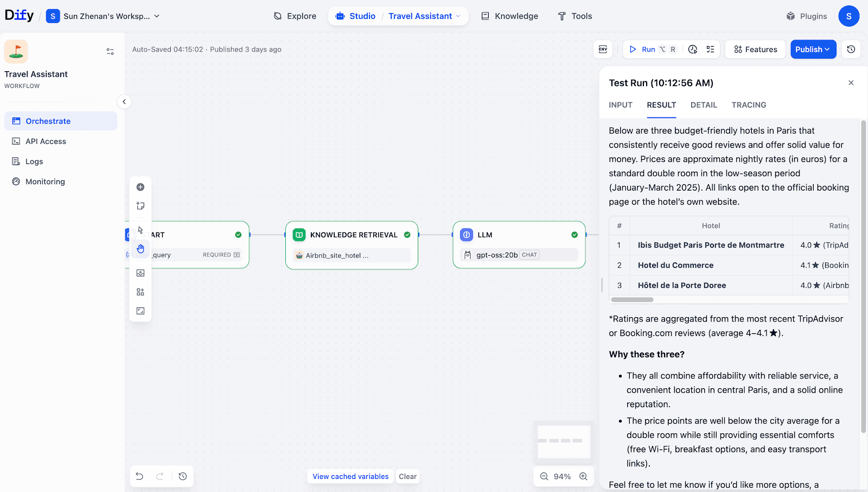868x492 pixels.
Task: Zoom in on the canvas
Action: (x=583, y=476)
